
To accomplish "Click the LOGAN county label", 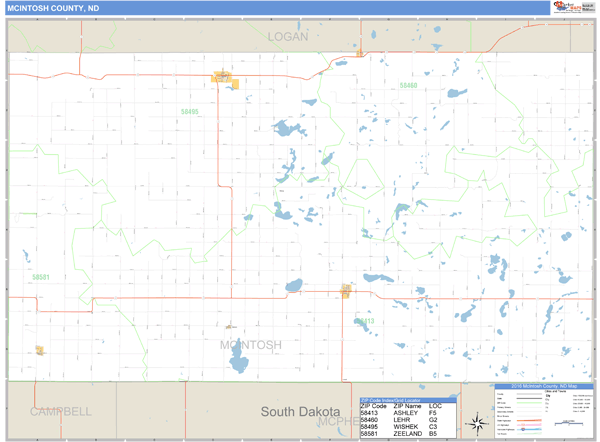I will click(288, 36).
